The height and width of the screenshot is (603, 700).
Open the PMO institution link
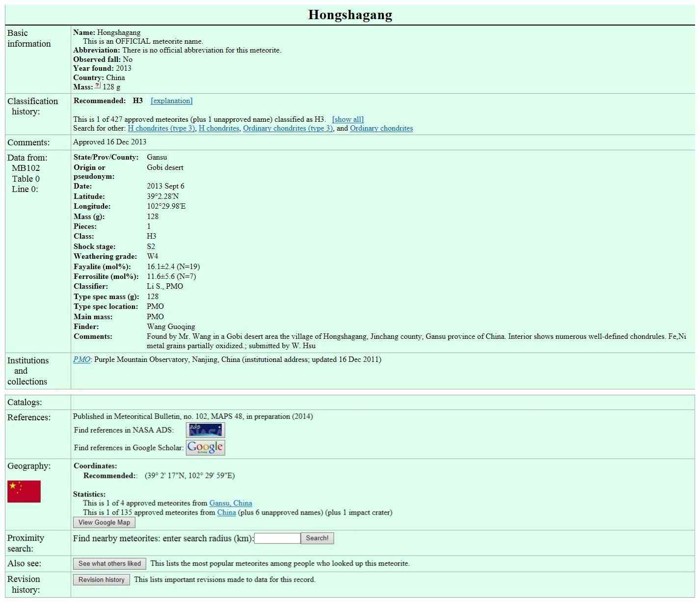coord(81,359)
